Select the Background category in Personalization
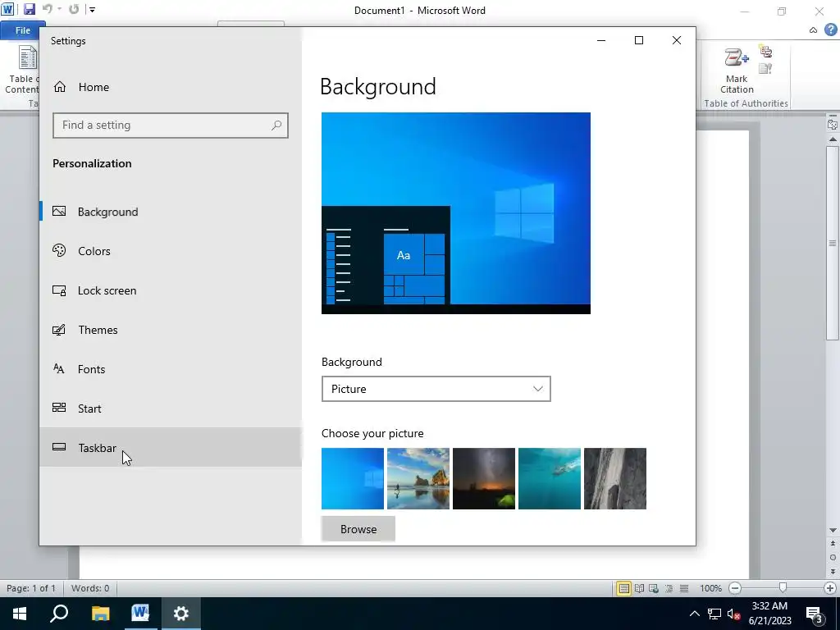 pyautogui.click(x=171, y=212)
